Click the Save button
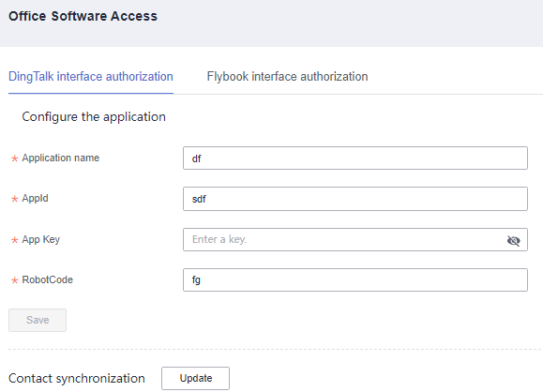This screenshot has width=543, height=392. [x=38, y=320]
